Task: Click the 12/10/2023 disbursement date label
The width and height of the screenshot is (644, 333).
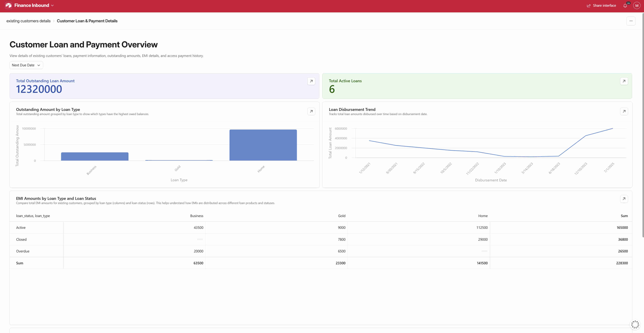Action: [x=580, y=169]
